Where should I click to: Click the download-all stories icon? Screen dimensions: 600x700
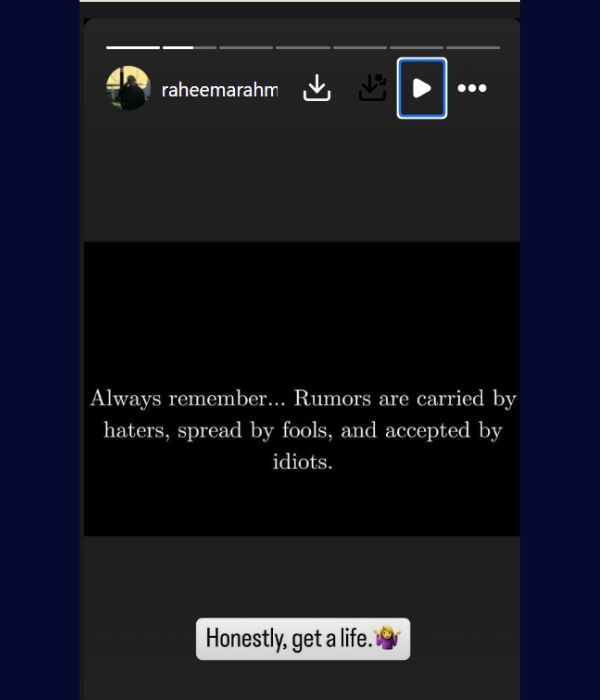pyautogui.click(x=372, y=88)
